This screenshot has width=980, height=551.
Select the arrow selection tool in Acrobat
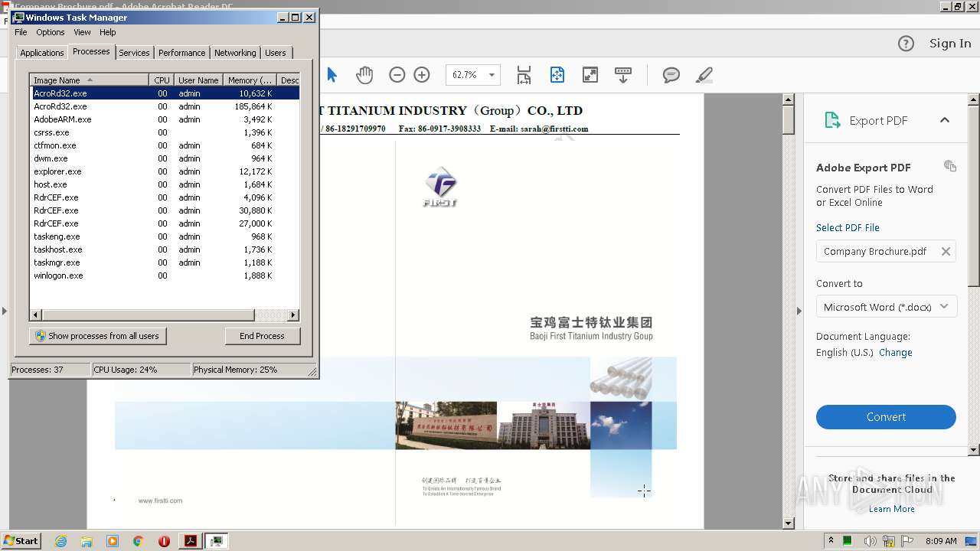[x=332, y=74]
